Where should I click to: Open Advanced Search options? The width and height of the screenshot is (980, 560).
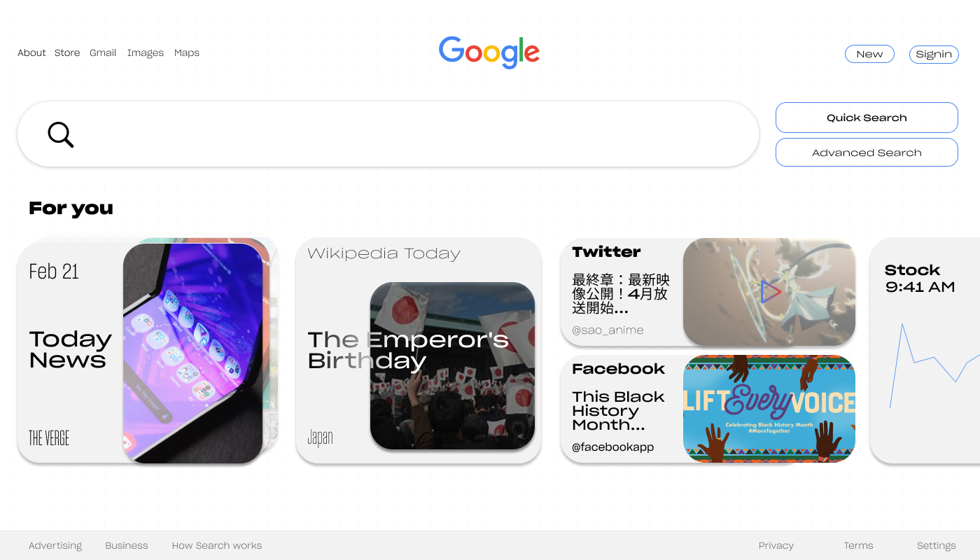point(867,153)
